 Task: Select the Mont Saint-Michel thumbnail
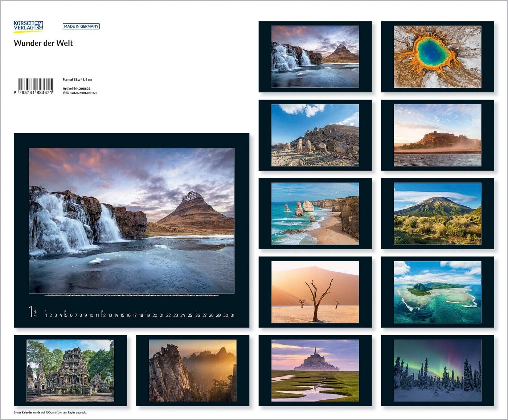coord(315,370)
